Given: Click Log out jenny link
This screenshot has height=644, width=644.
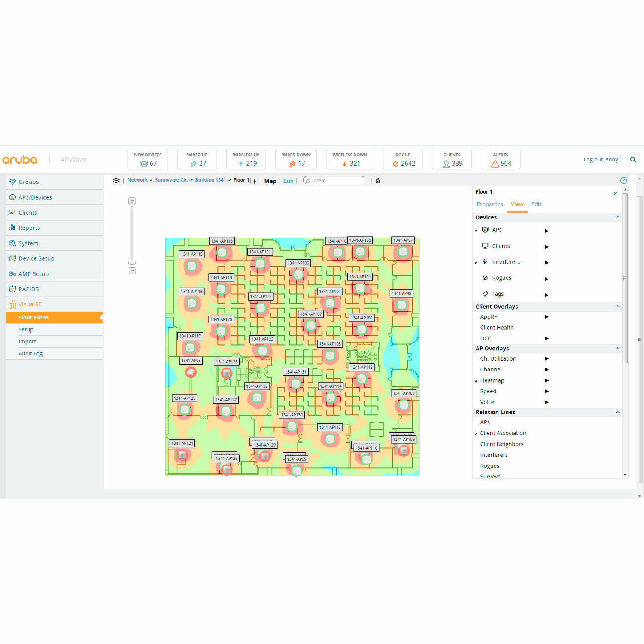Looking at the screenshot, I should (x=601, y=160).
